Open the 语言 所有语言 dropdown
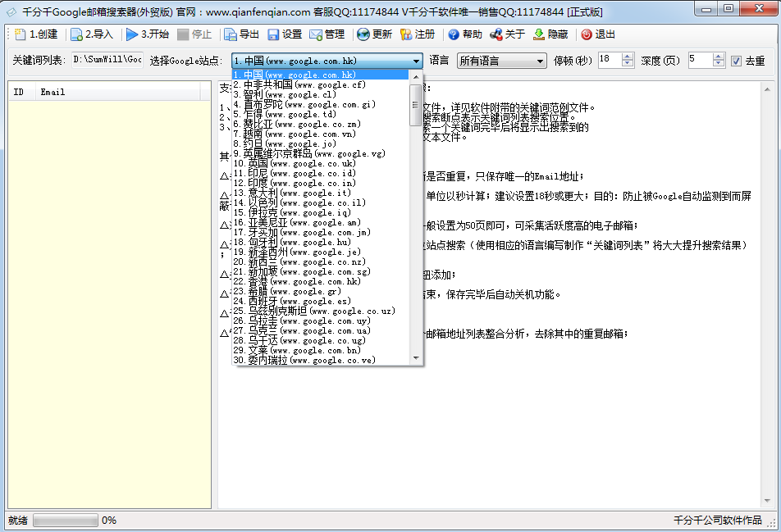This screenshot has width=781, height=532. pos(501,61)
